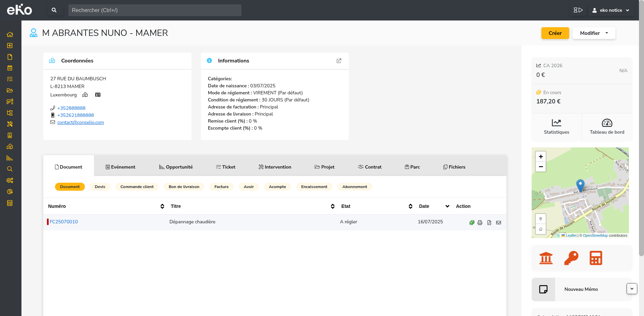Enable the Abonnement document filter
This screenshot has width=644, height=316.
pyautogui.click(x=355, y=187)
